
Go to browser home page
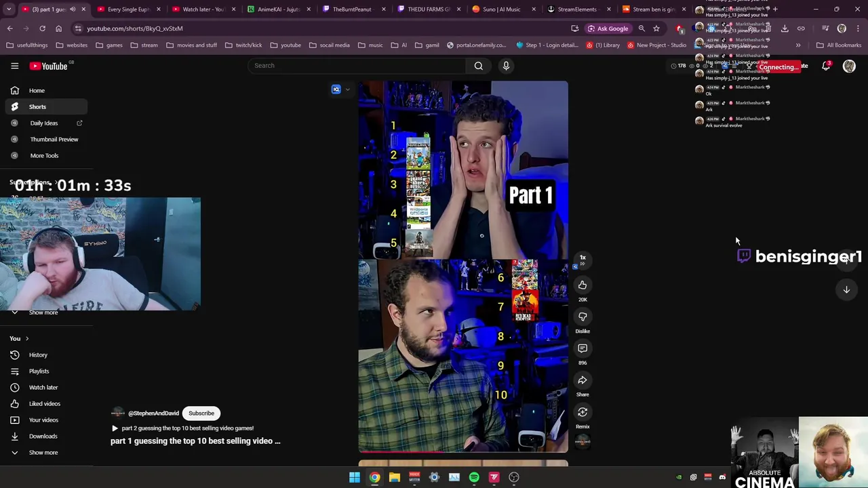[58, 28]
